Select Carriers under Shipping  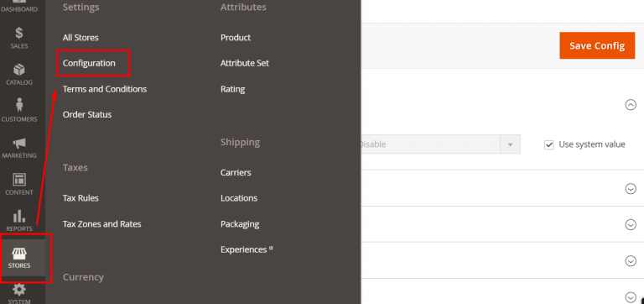pos(236,172)
